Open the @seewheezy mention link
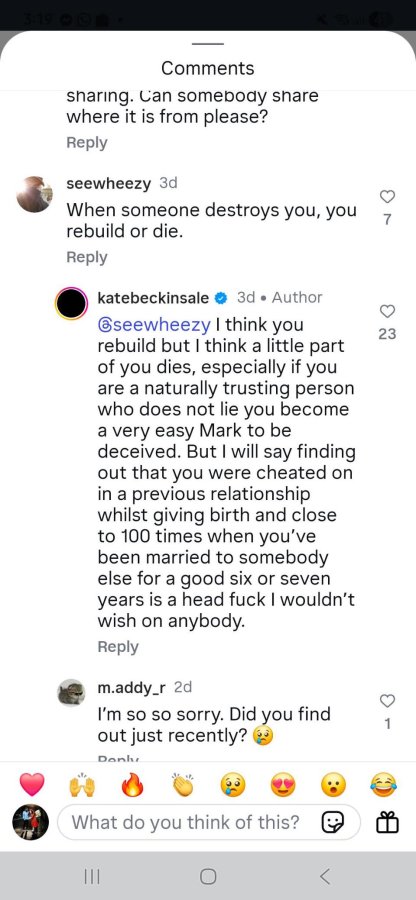 tap(154, 325)
